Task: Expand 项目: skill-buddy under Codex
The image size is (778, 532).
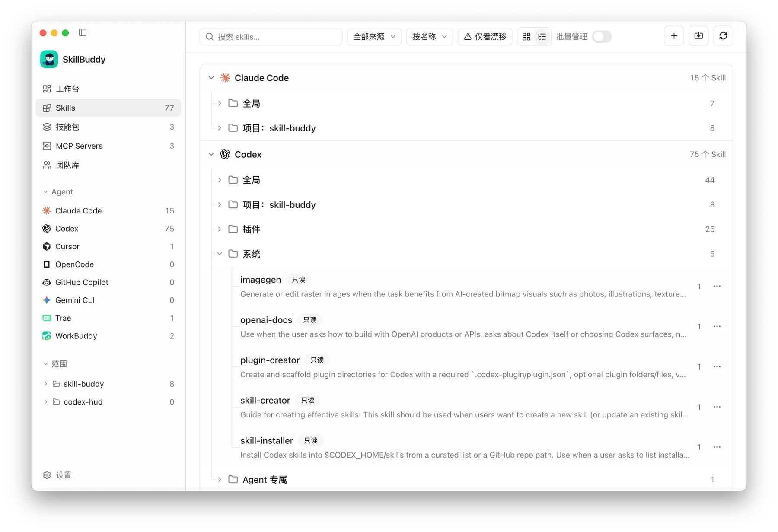Action: coord(220,204)
